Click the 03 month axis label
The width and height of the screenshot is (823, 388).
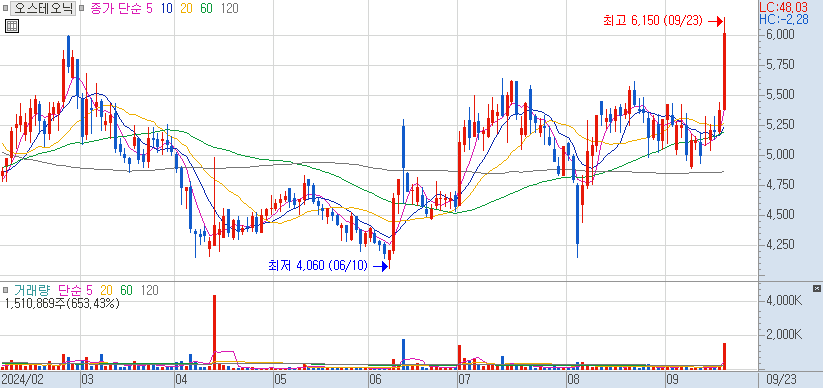(87, 379)
